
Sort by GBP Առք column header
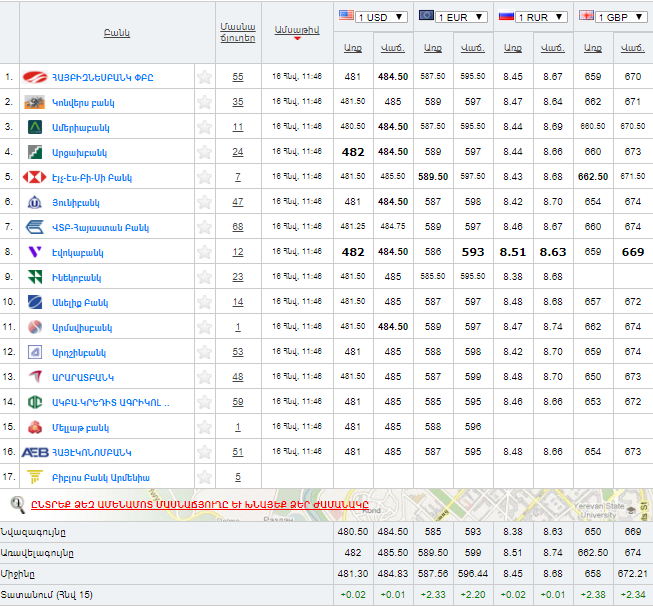coord(593,48)
